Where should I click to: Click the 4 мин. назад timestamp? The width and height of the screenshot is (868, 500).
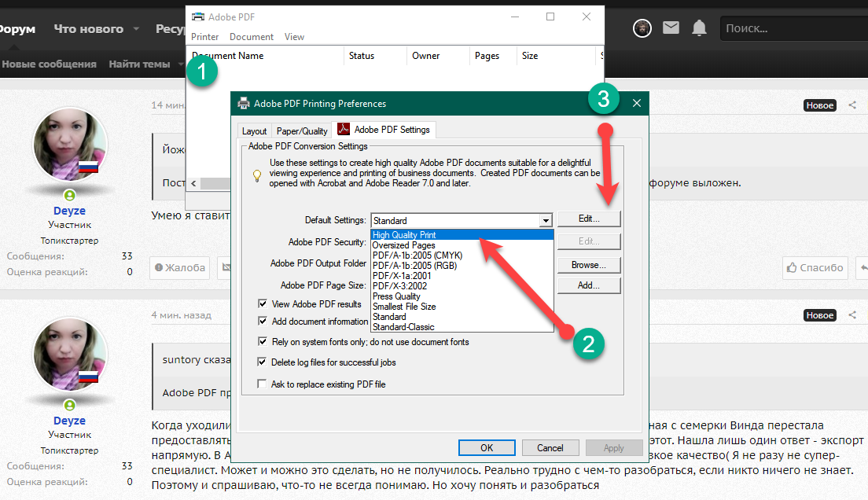(x=182, y=315)
